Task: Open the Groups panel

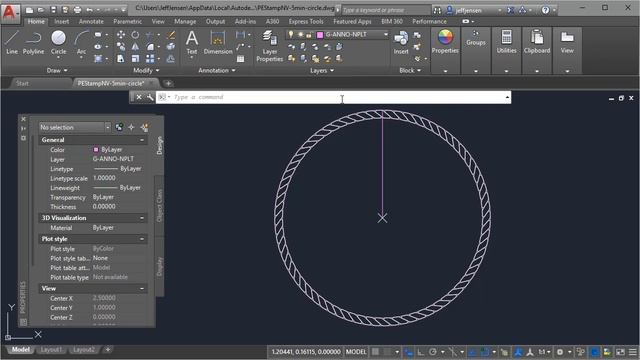Action: pos(476,38)
